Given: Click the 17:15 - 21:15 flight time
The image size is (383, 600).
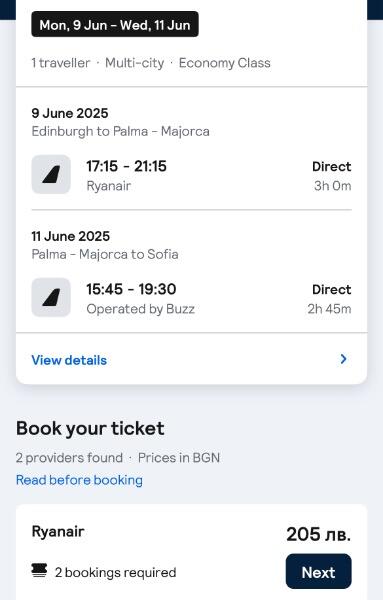Looking at the screenshot, I should (126, 166).
